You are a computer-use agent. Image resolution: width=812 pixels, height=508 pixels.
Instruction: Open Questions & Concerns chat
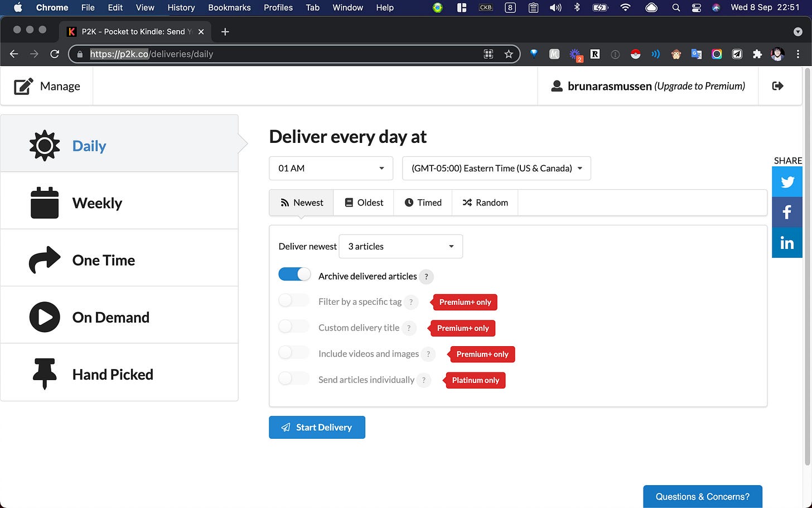tap(703, 496)
